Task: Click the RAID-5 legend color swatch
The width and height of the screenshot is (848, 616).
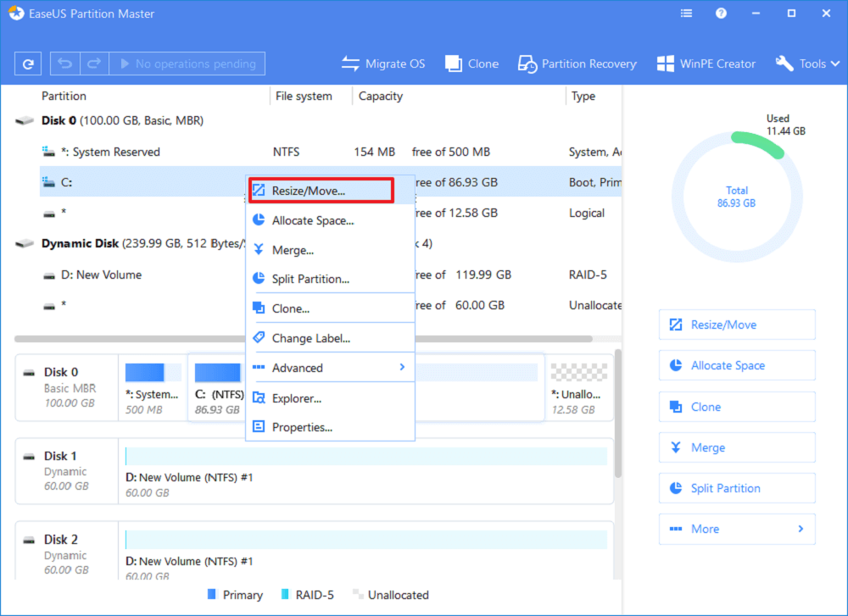Action: click(x=284, y=594)
